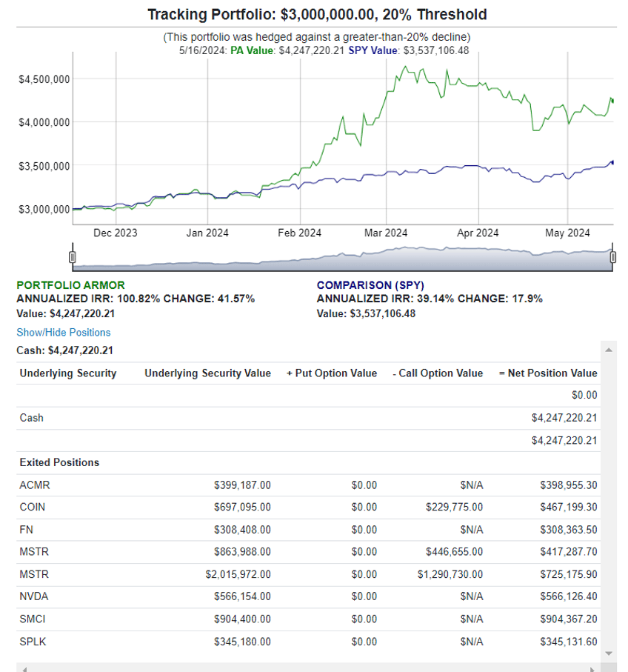Image resolution: width=628 pixels, height=672 pixels.
Task: Click the Underlying Security column header
Action: point(68,373)
